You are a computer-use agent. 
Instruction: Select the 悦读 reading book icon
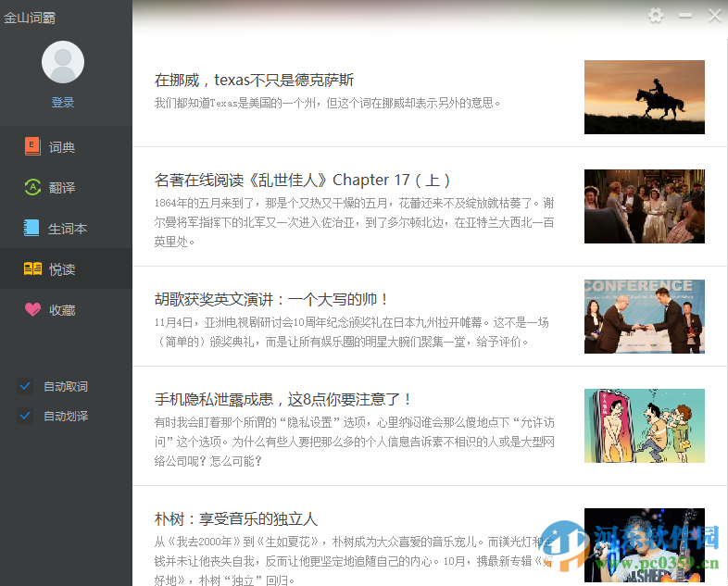(x=32, y=268)
